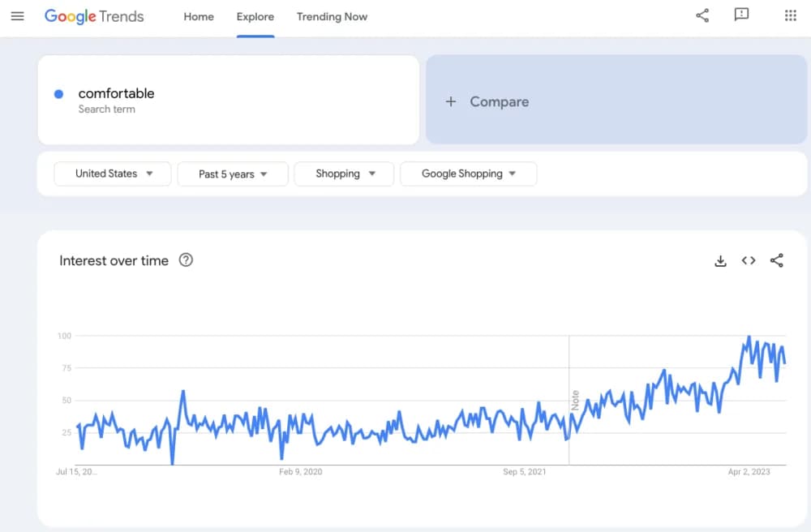Click the Google Trends logo
Viewport: 811px width, 532px height.
[x=94, y=16]
